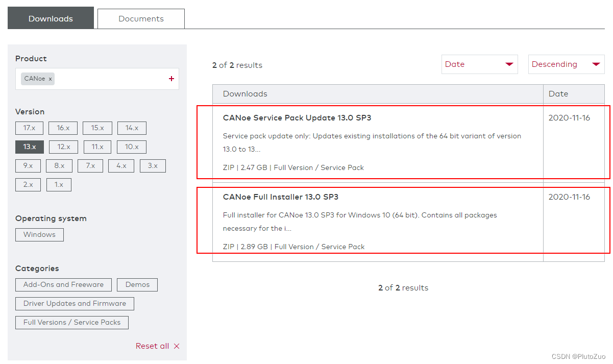Choose the 8.x version button
This screenshot has height=364, width=613.
click(x=59, y=166)
